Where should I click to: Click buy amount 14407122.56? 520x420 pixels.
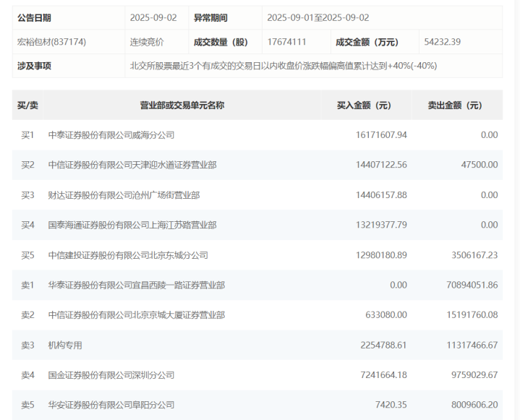(x=381, y=165)
